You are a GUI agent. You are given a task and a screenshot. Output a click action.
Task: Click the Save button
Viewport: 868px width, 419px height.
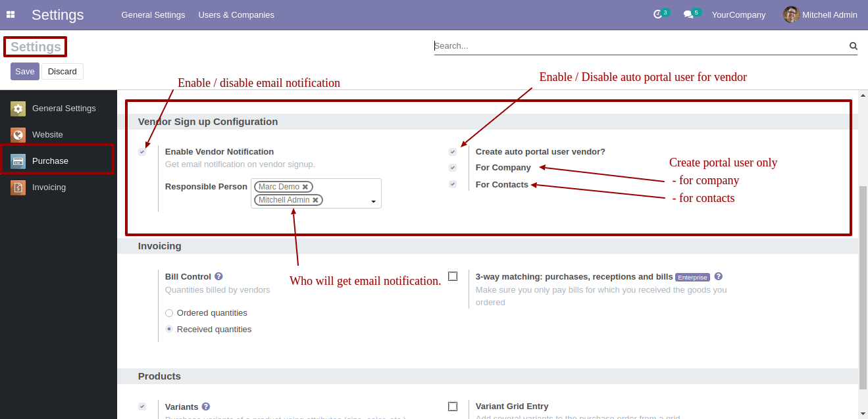25,71
